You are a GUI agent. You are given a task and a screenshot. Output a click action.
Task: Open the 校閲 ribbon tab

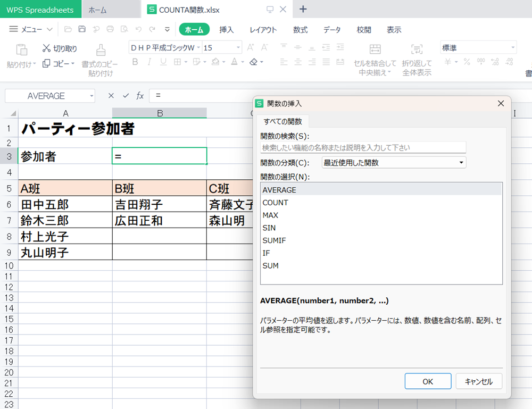click(364, 30)
